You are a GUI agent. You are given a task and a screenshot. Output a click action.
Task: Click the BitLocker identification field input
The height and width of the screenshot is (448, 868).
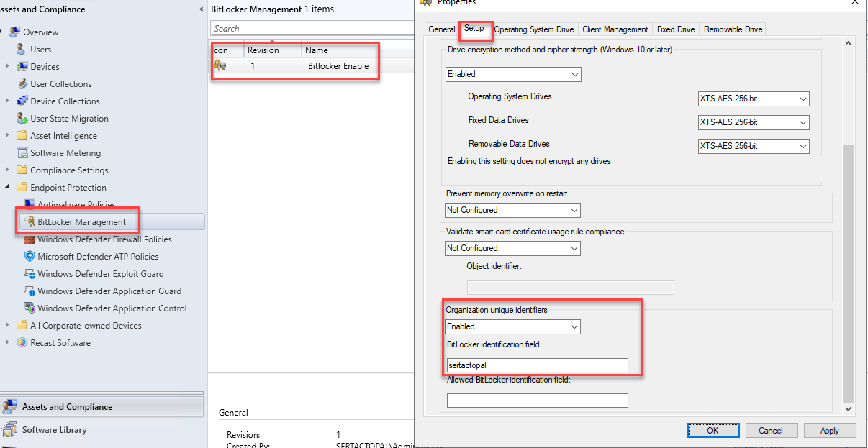tap(537, 365)
